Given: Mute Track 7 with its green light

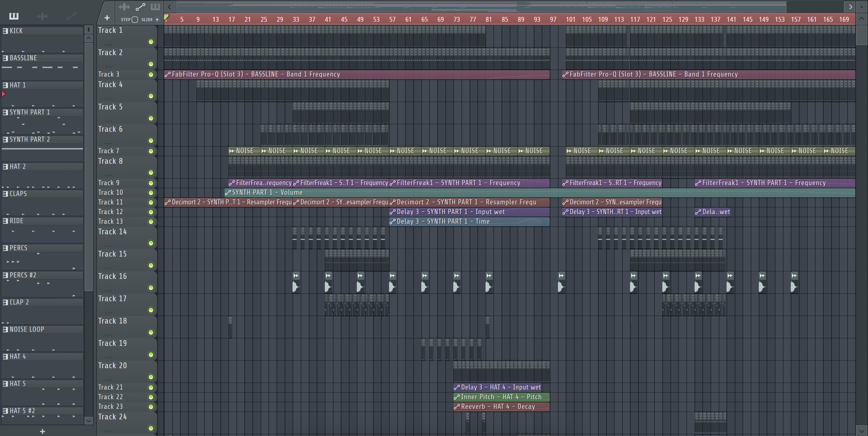Looking at the screenshot, I should 151,151.
